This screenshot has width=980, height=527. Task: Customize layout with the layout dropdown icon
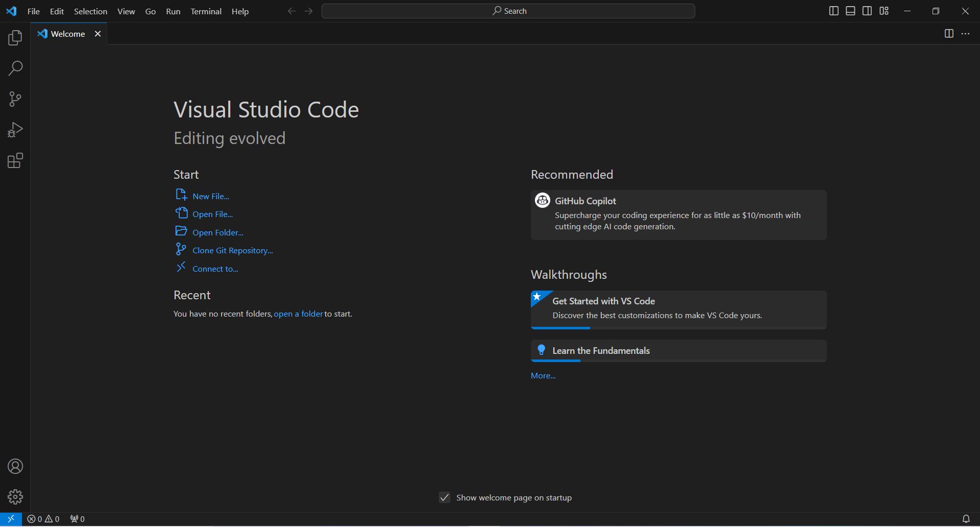pyautogui.click(x=884, y=10)
